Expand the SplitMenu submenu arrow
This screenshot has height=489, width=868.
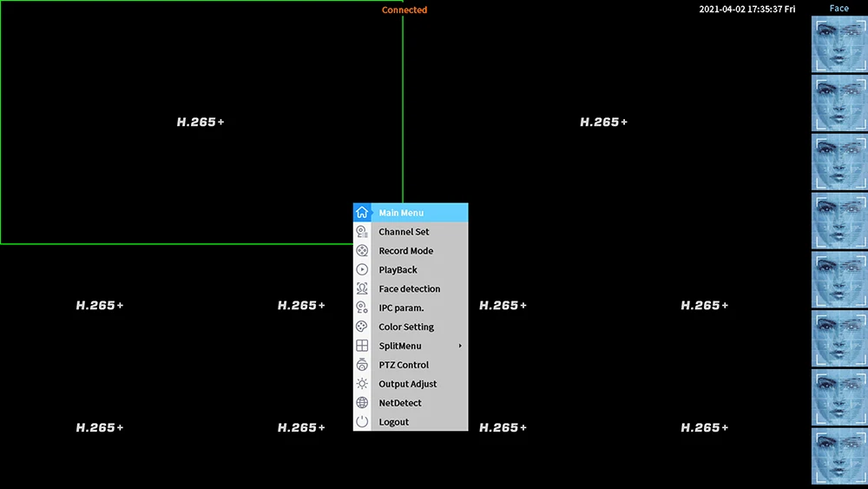460,346
